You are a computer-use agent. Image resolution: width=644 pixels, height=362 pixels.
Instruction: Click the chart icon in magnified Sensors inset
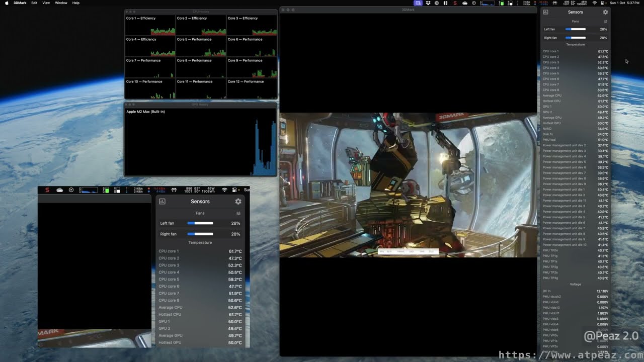(162, 201)
